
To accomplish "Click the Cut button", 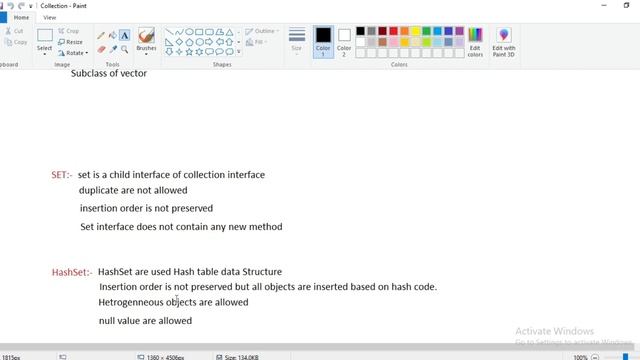I will (x=15, y=31).
